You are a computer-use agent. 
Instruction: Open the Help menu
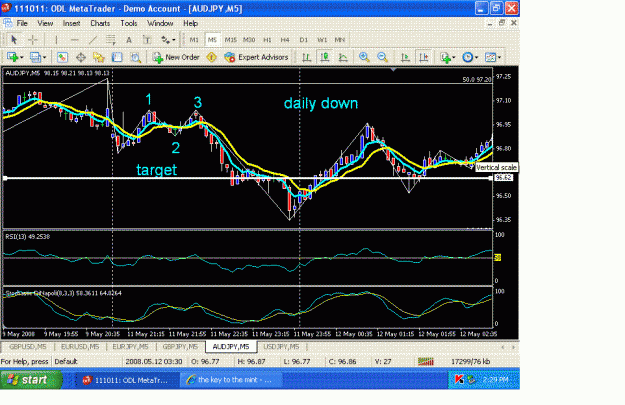pos(191,23)
